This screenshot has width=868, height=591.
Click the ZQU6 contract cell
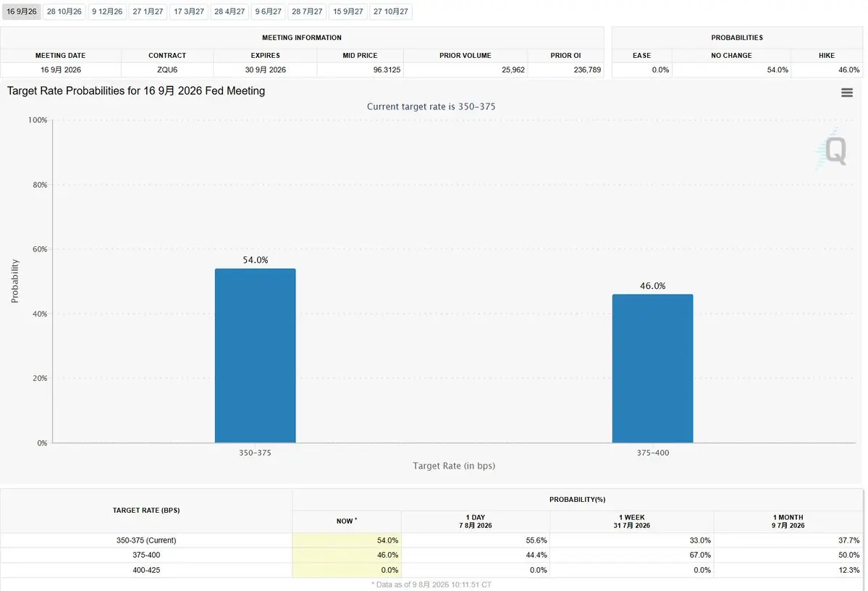click(x=167, y=70)
